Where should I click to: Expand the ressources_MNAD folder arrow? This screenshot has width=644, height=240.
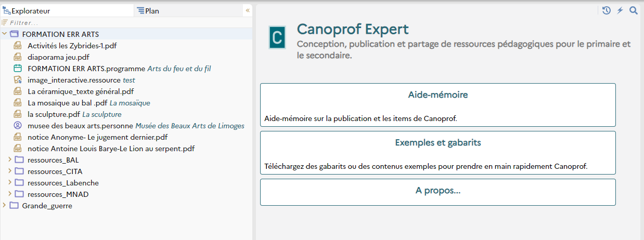(10, 194)
